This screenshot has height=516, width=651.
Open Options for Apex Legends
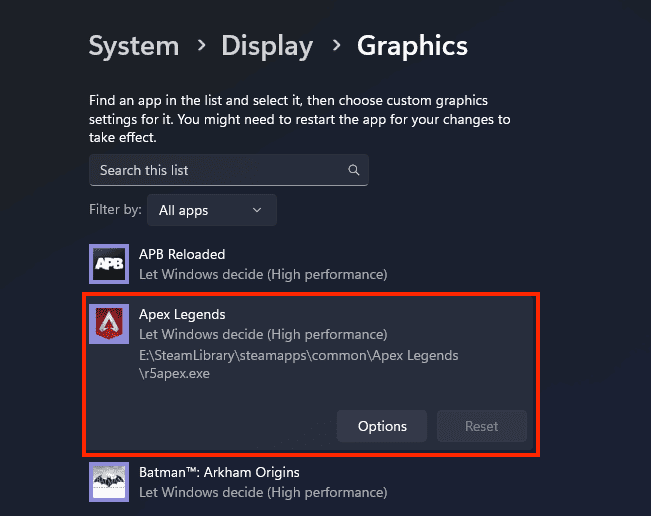(382, 426)
